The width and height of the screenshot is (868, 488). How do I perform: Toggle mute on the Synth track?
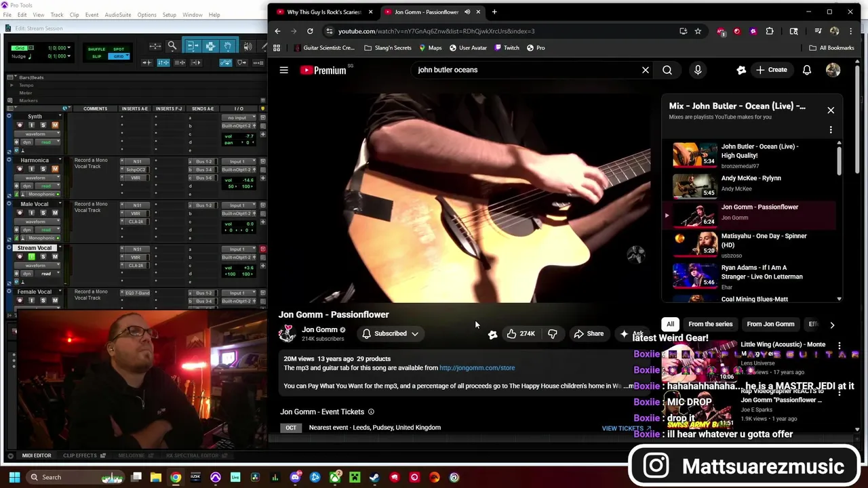point(55,125)
